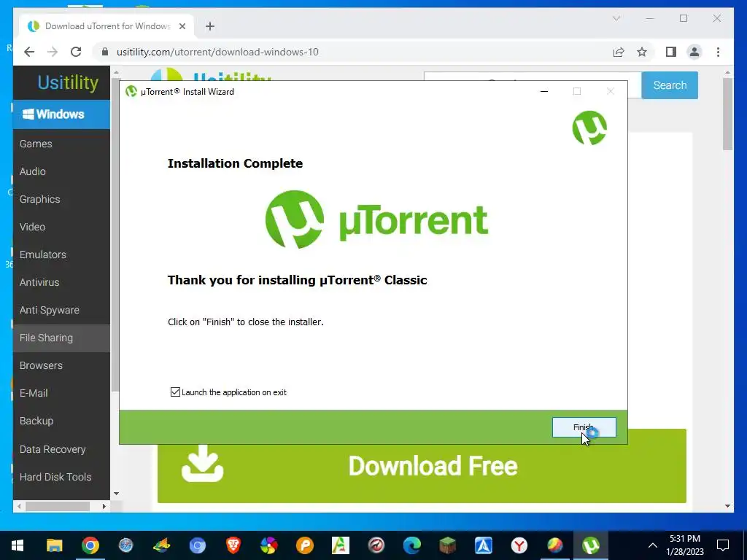This screenshot has width=747, height=560.
Task: Click the Chrome address bar URL
Action: click(217, 52)
